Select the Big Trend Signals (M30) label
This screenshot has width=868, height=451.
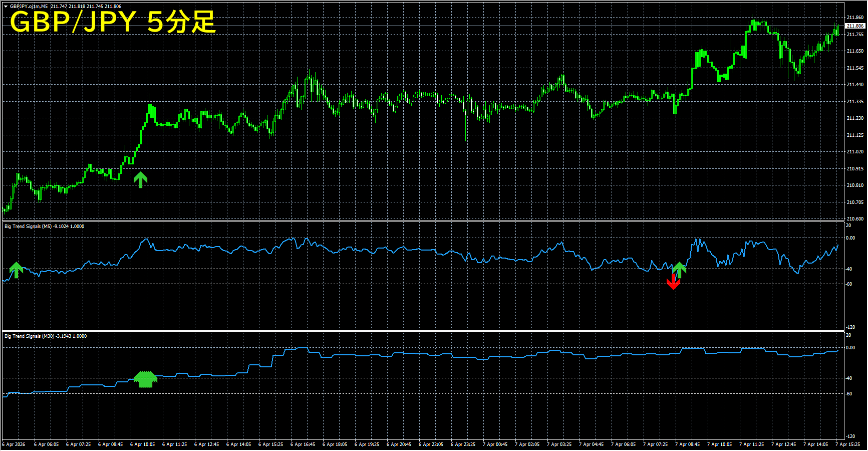[29, 336]
